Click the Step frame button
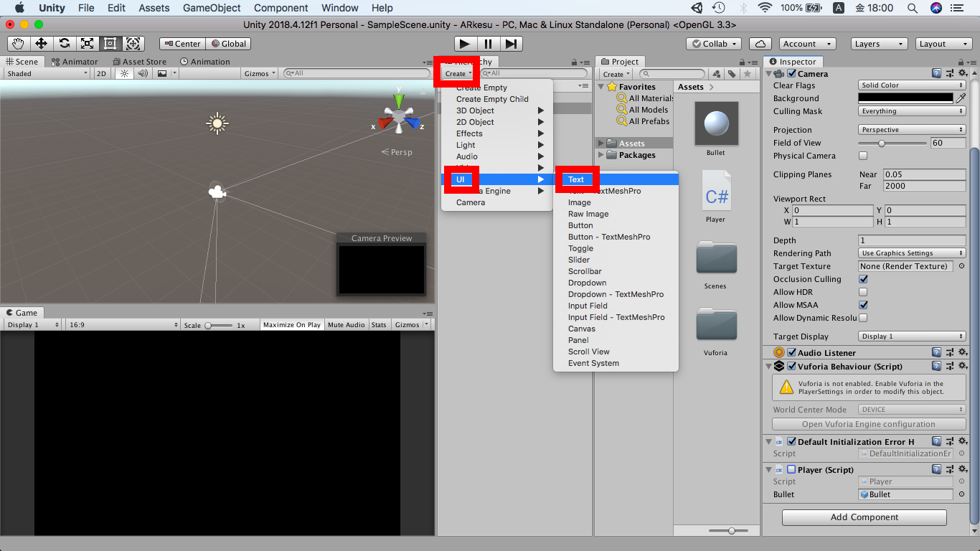Screen dimensions: 980x551 tap(511, 44)
